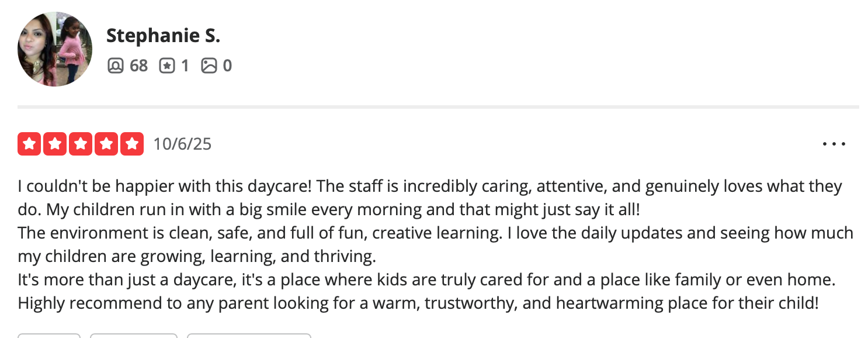The height and width of the screenshot is (338, 868).
Task: Click the first red rating star
Action: 29,144
